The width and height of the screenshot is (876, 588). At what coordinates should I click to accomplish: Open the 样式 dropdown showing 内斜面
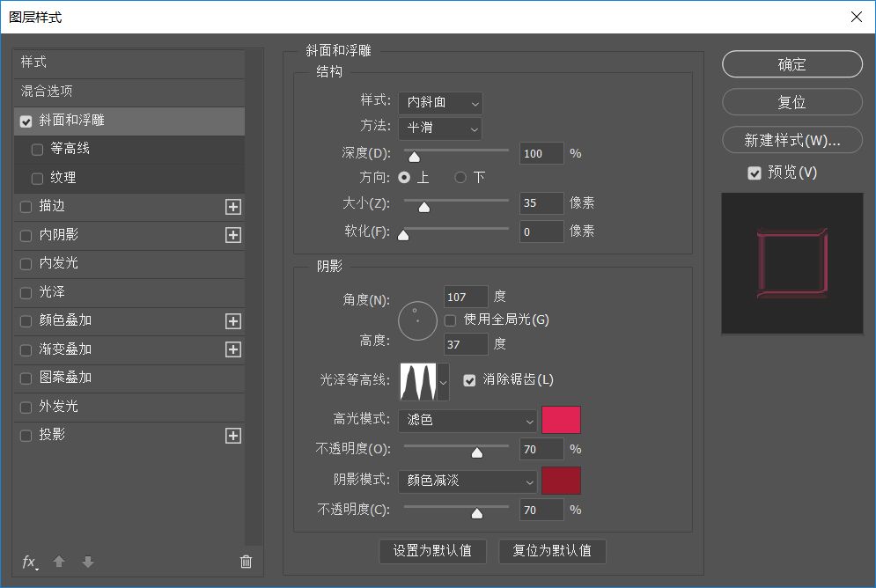click(x=439, y=103)
